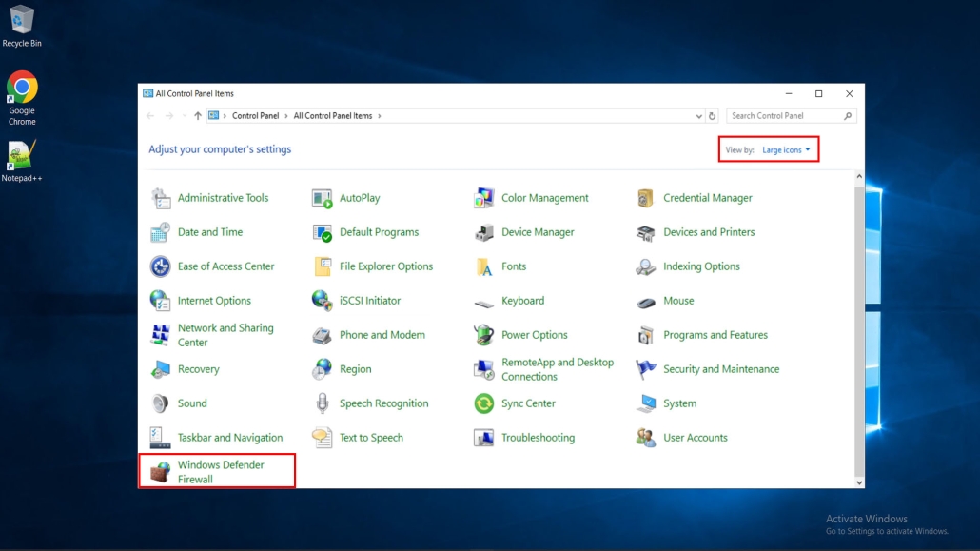
Task: Select the Recycle Bin desktop icon
Action: pyautogui.click(x=21, y=26)
